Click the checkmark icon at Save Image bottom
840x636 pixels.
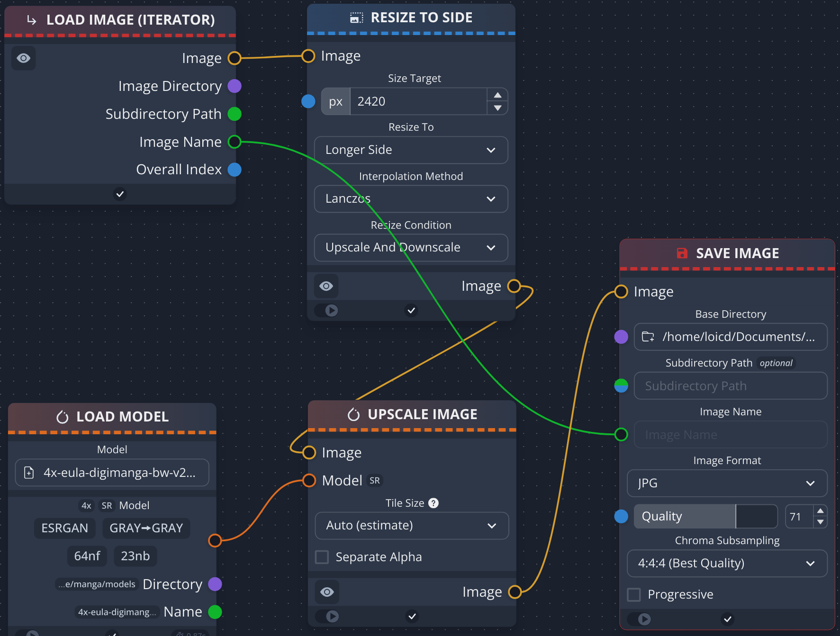coord(728,619)
